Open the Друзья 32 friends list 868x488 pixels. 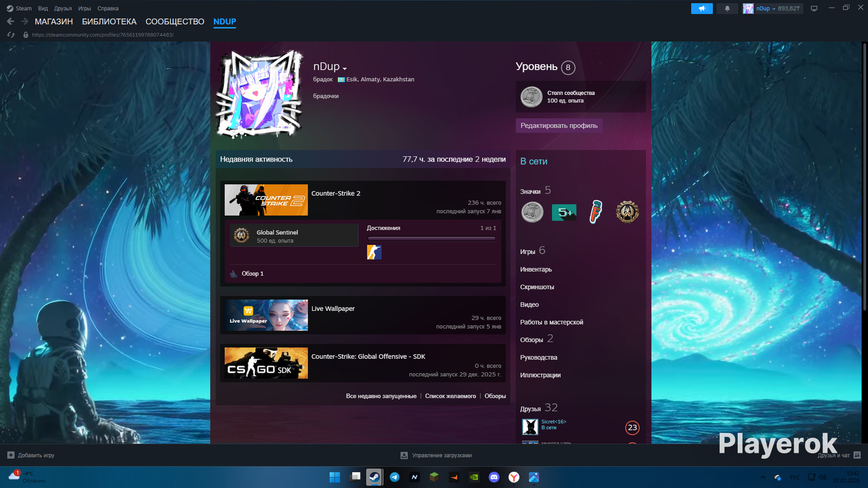pyautogui.click(x=539, y=408)
